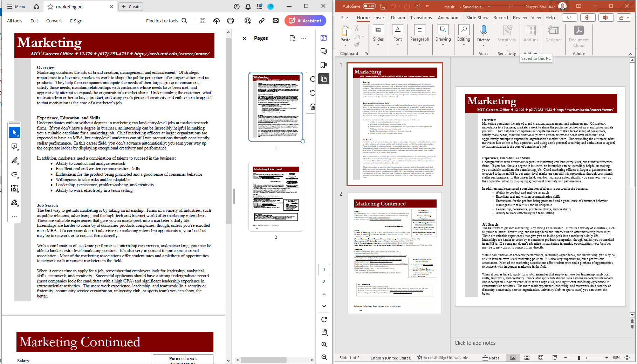Open more options in Acrobat Pages panel
The height and width of the screenshot is (364, 637).
(x=304, y=38)
